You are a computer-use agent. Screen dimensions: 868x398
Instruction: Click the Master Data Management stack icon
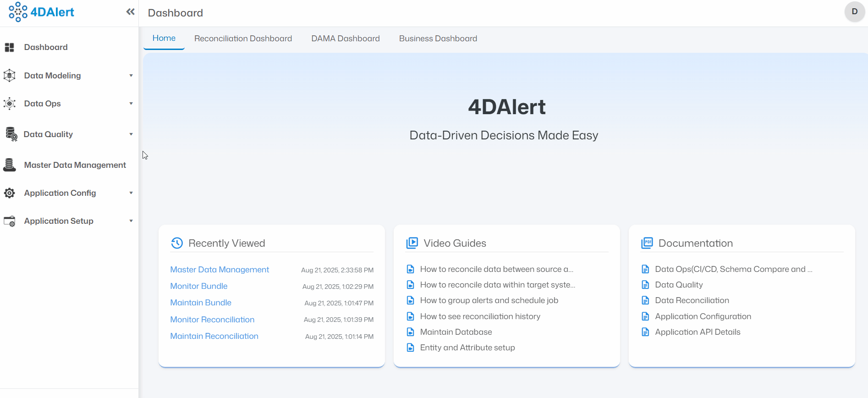[9, 165]
